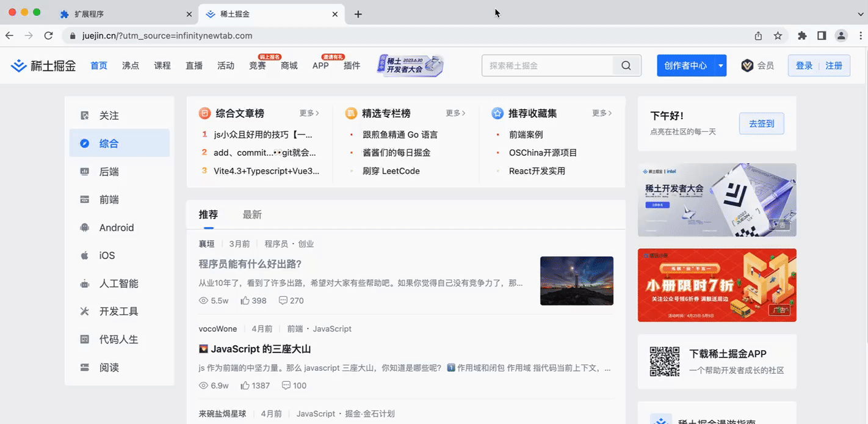The height and width of the screenshot is (424, 868).
Task: Like the 程序员能有什么好出路 article (398)
Action: click(253, 301)
